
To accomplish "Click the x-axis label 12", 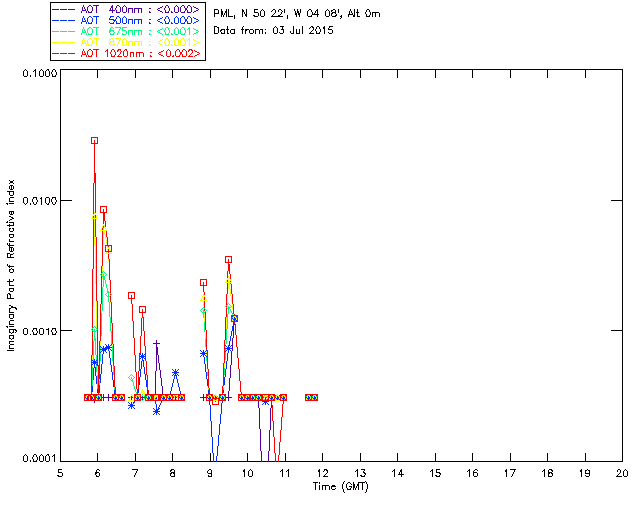I will 322,473.
